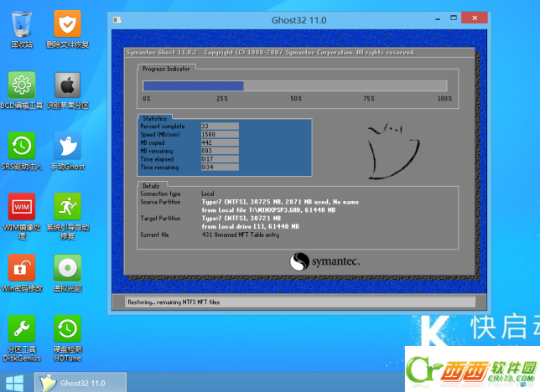Click the Windows Start button
This screenshot has width=540, height=392.
[x=15, y=383]
